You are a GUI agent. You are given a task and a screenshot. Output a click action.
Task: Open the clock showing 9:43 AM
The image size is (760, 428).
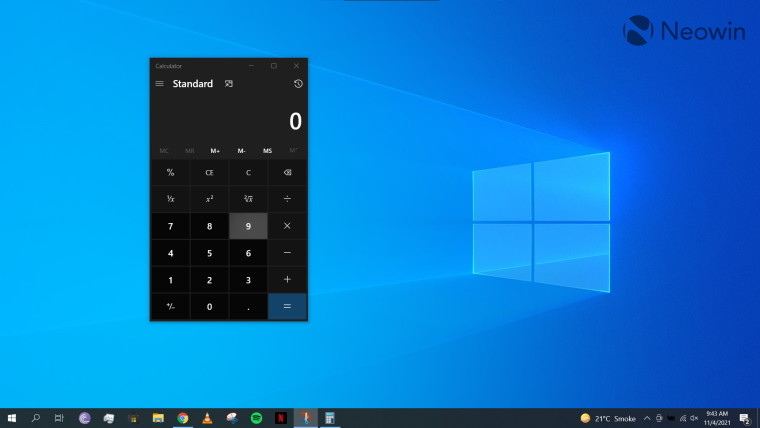[717, 418]
